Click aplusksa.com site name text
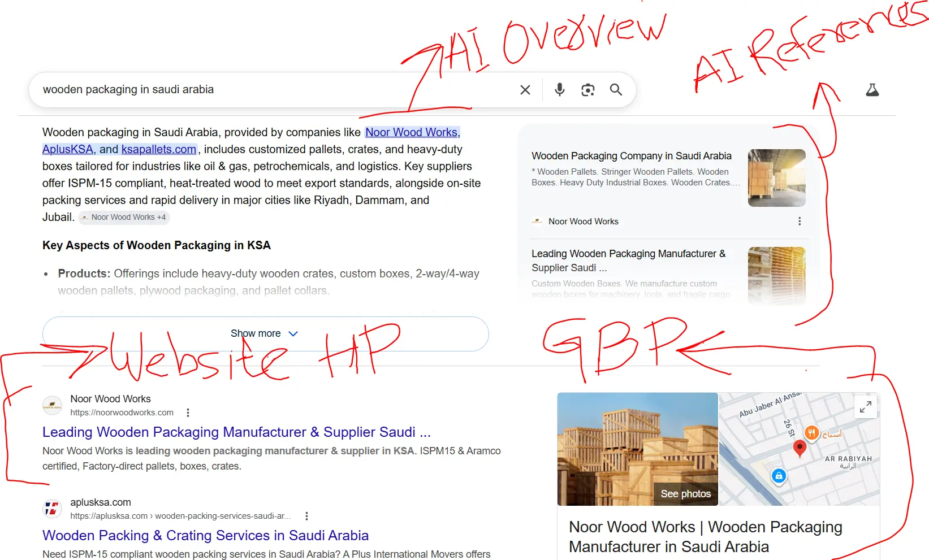Screen dimensions: 929x560 [x=101, y=502]
